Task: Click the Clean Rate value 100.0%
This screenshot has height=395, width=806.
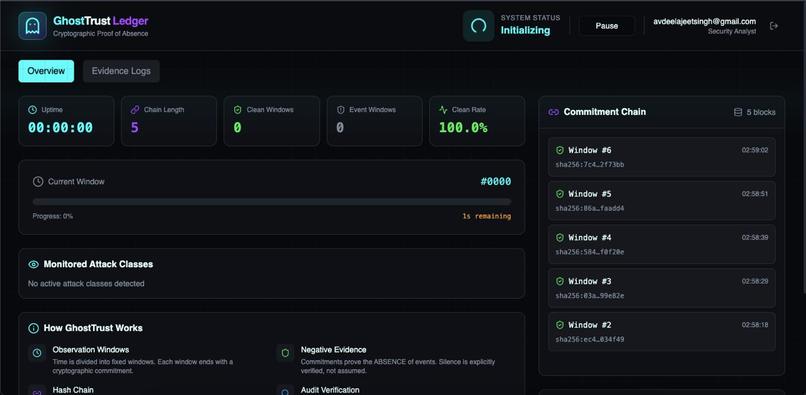Action: [x=463, y=128]
